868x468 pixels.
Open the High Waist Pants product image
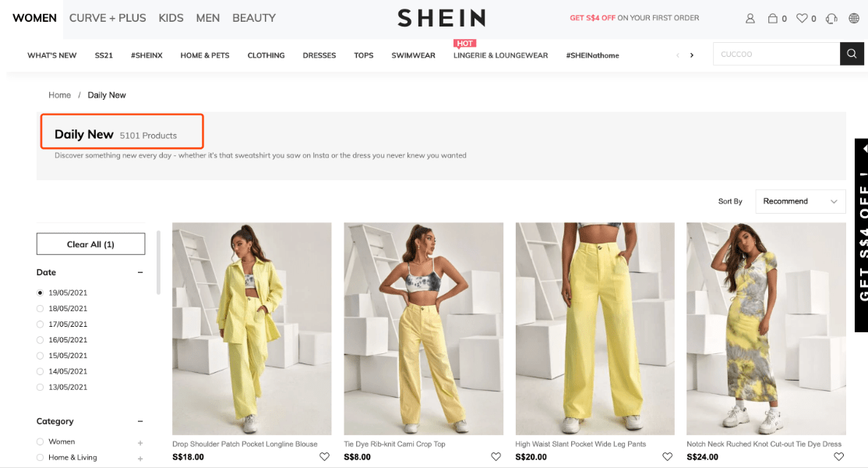pyautogui.click(x=595, y=328)
